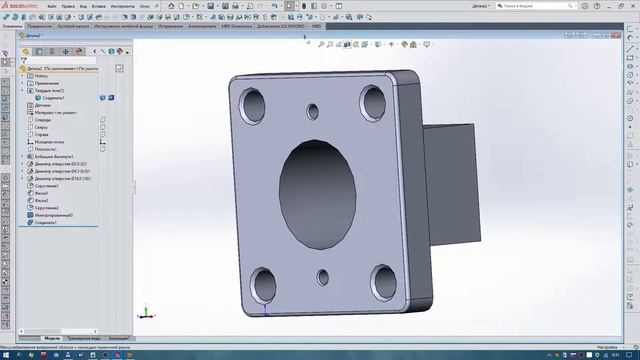The image size is (640, 360).
Task: Expand the Диаметр отверстия Ø2.0 feature
Action: [22, 164]
